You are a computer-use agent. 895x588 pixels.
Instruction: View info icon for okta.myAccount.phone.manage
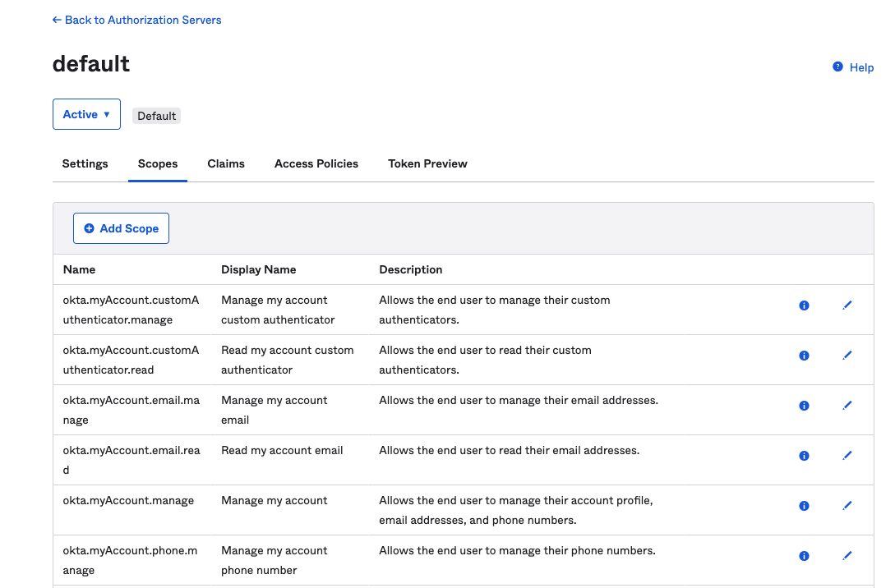coord(804,556)
